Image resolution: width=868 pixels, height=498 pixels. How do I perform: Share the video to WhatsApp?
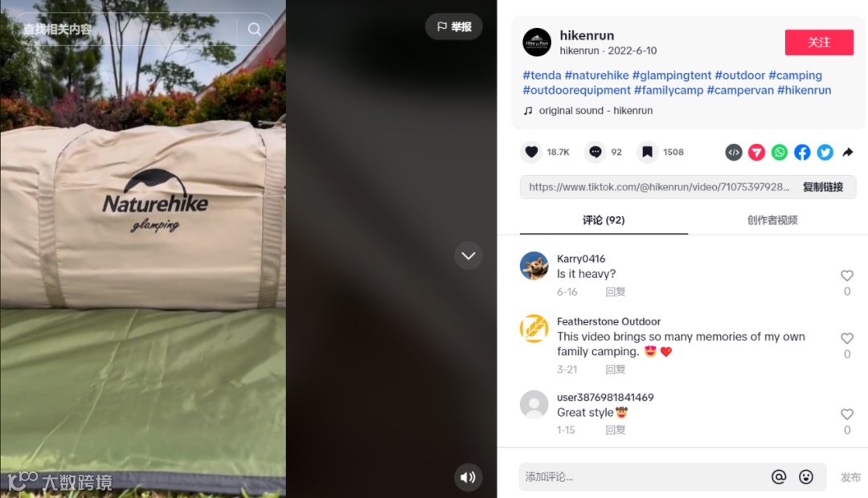pyautogui.click(x=780, y=152)
